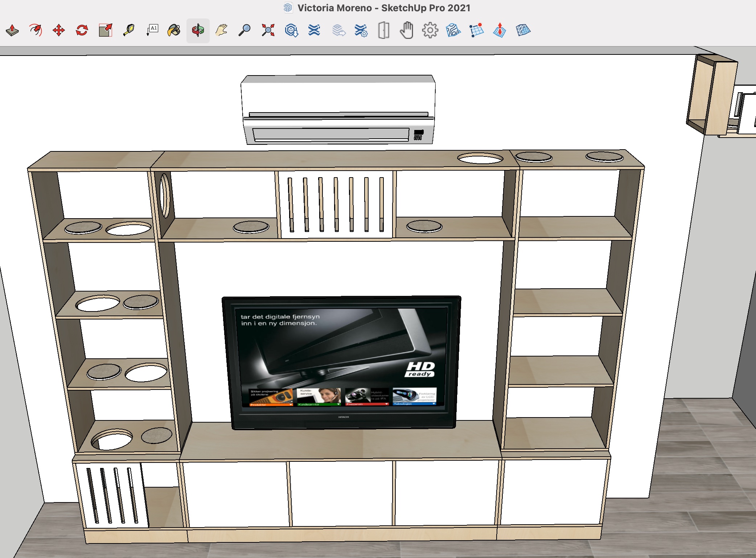Screen dimensions: 756x558
Task: Choose the Zoom magnifier tool
Action: tap(245, 30)
